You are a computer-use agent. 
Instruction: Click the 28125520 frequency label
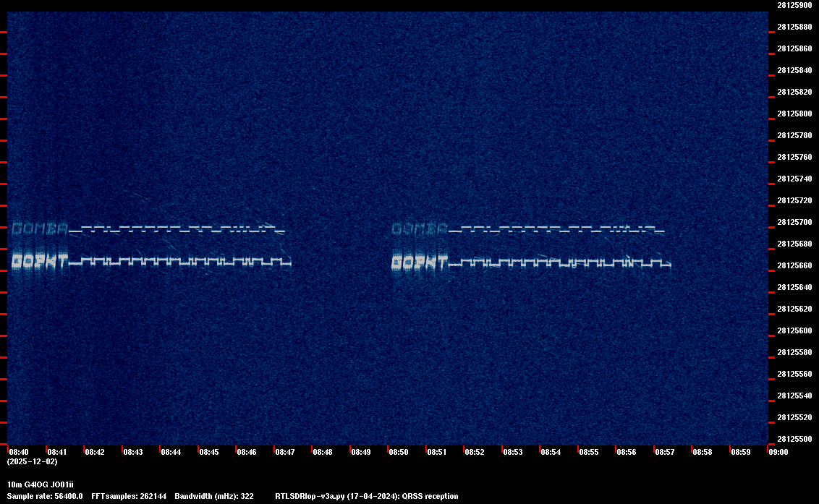[x=794, y=417]
